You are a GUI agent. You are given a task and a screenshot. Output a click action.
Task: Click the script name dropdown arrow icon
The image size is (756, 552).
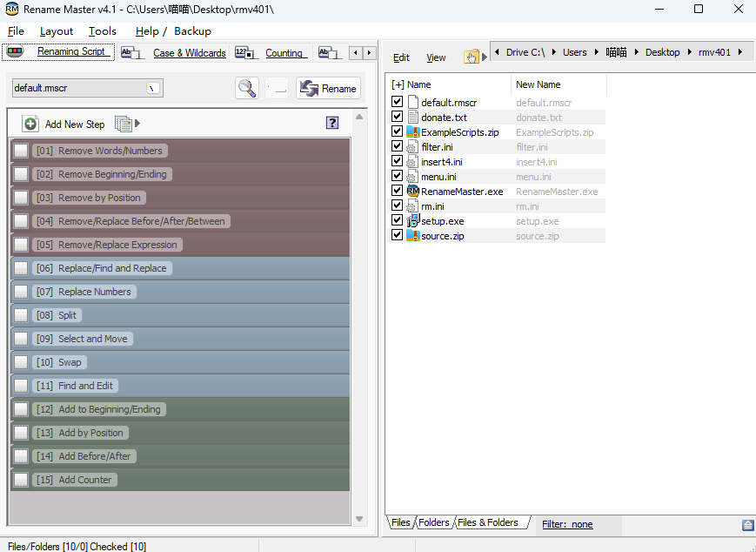153,88
